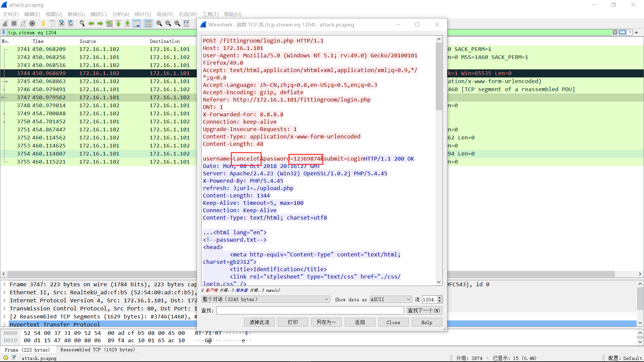Go forward to next packet green arrow
Viewport: 644px width, 362px height.
[100, 23]
